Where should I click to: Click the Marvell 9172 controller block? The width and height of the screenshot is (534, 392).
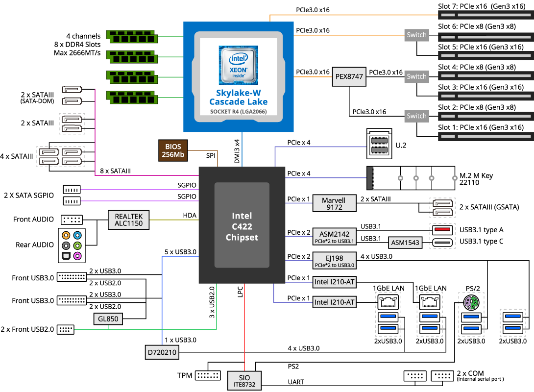pyautogui.click(x=334, y=204)
